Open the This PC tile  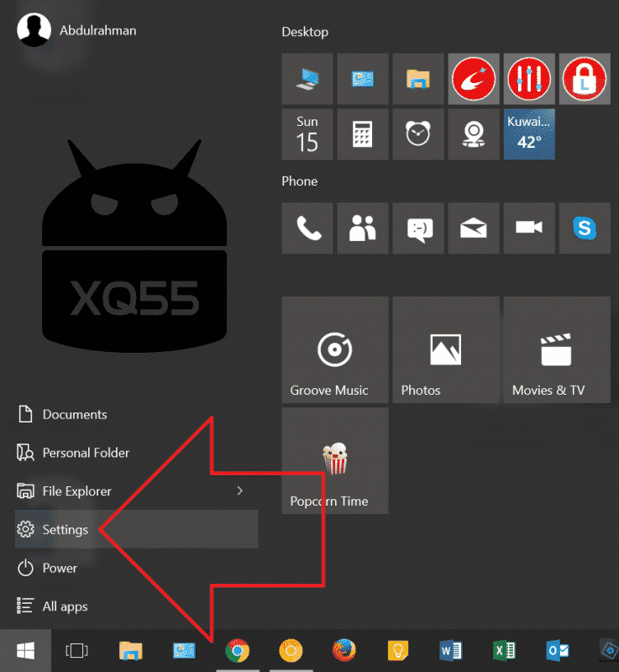(x=307, y=79)
